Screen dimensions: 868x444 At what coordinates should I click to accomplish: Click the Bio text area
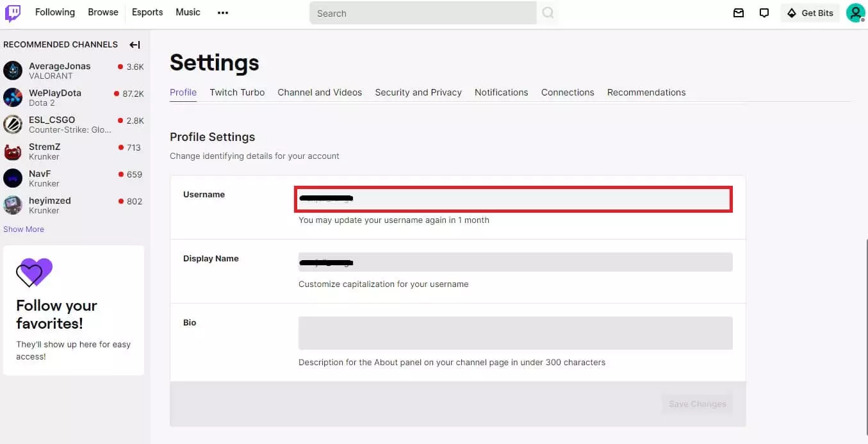click(x=516, y=333)
